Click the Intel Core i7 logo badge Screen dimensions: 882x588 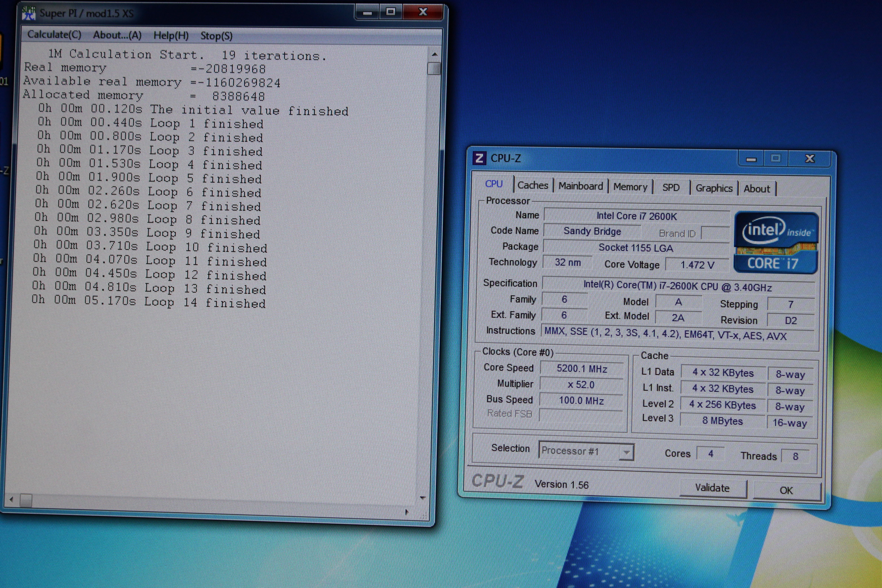775,243
